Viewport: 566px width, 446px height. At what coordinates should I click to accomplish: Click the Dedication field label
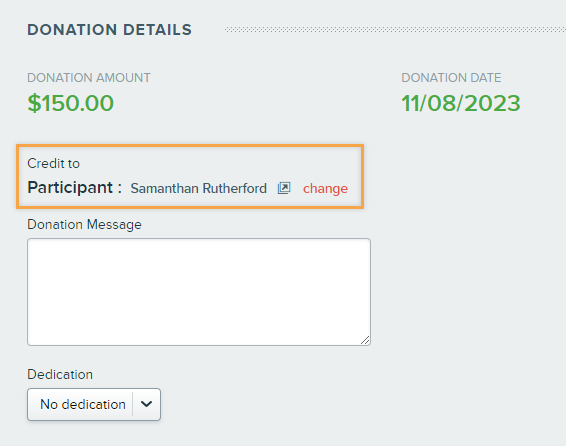pos(60,375)
